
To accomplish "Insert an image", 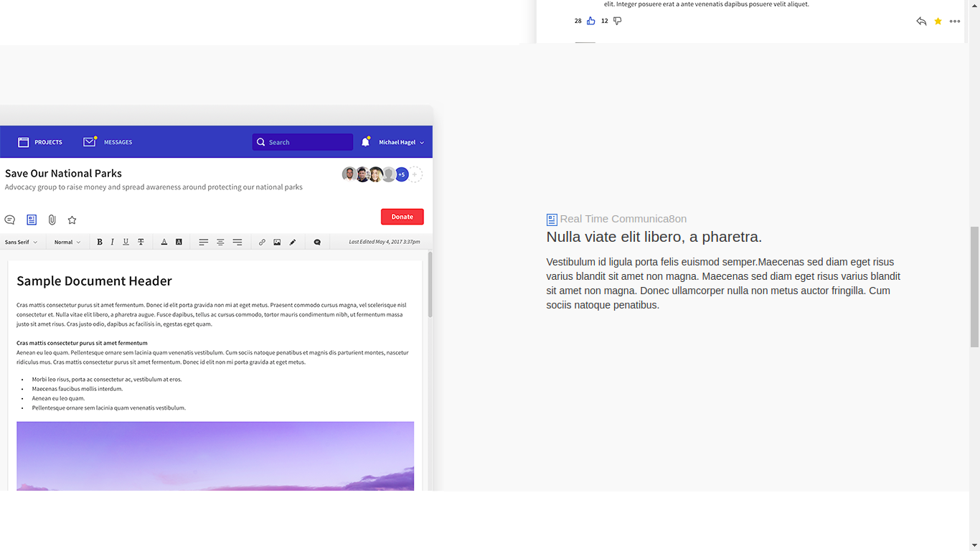I will (x=277, y=242).
